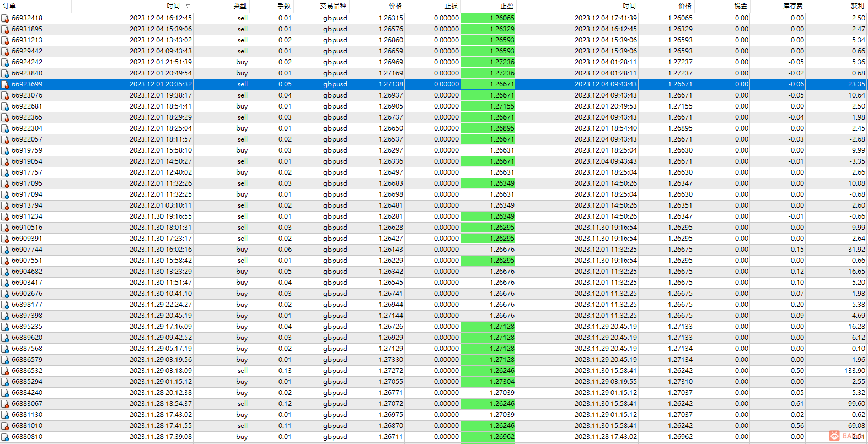Click the 时间 header beside 止盈
The width and height of the screenshot is (868, 444).
pos(629,6)
